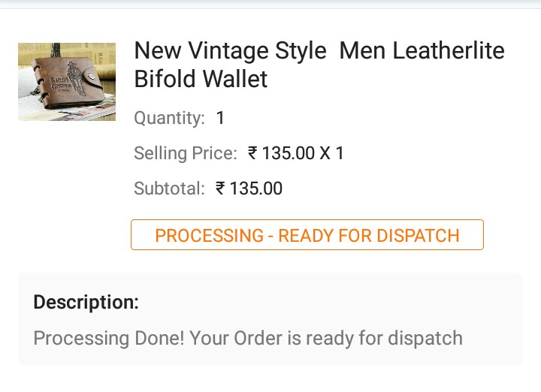Tap the rupee symbol beside Selling Price

(252, 153)
